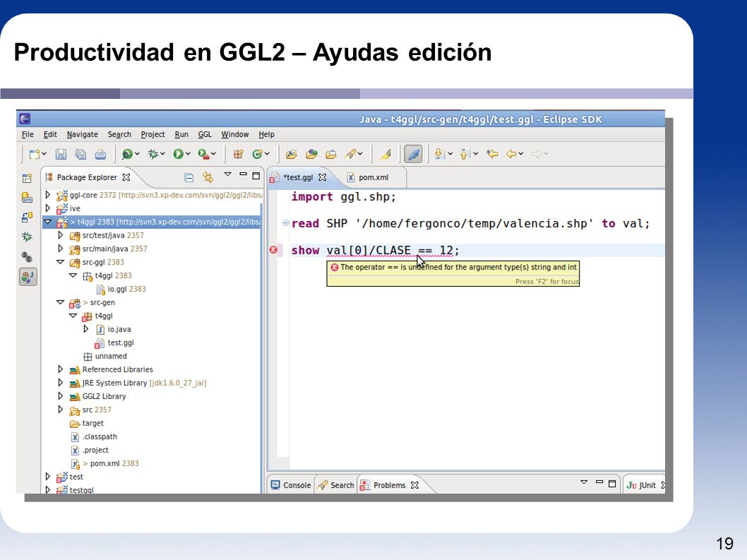Open the File menu
The width and height of the screenshot is (747, 560).
coord(28,134)
